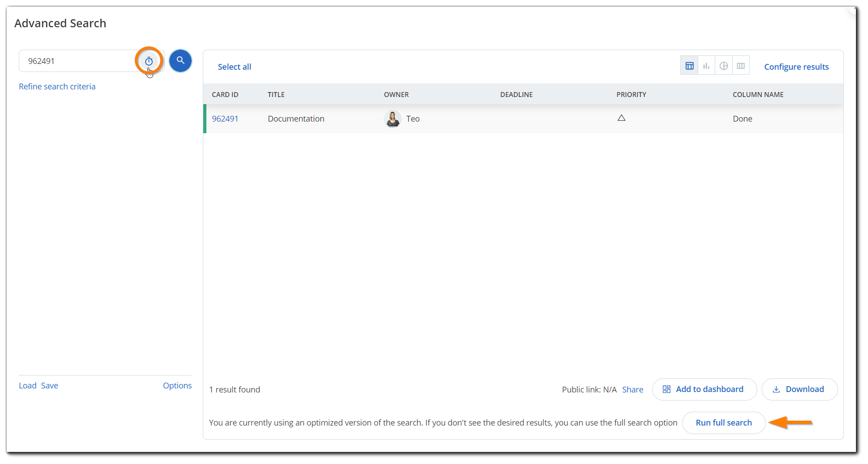The width and height of the screenshot is (868, 464).
Task: Click Teo's owner avatar thumbnail
Action: click(393, 118)
